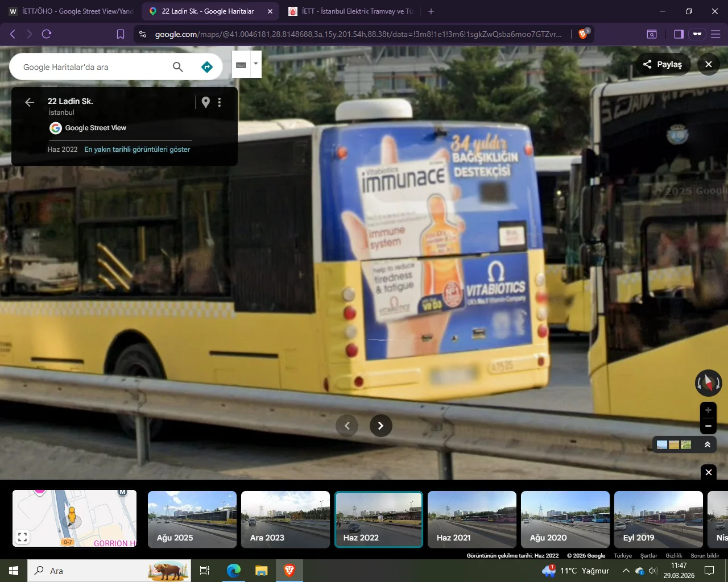Open the three-dot more options menu
728x582 pixels.
[220, 102]
